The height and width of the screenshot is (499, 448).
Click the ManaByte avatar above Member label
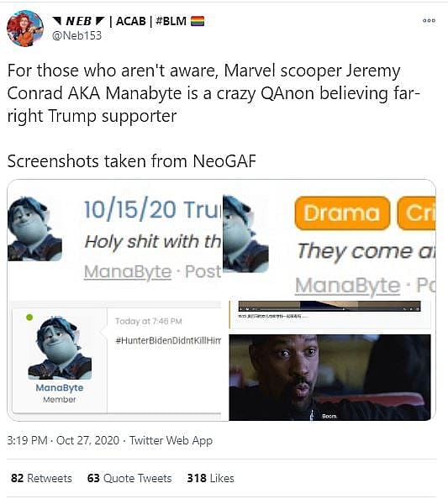click(x=60, y=349)
